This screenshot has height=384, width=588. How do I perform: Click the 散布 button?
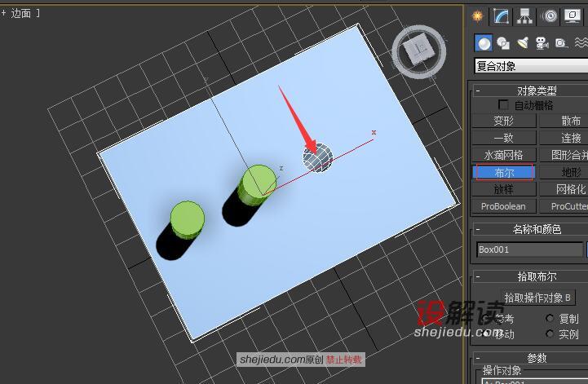[564, 121]
